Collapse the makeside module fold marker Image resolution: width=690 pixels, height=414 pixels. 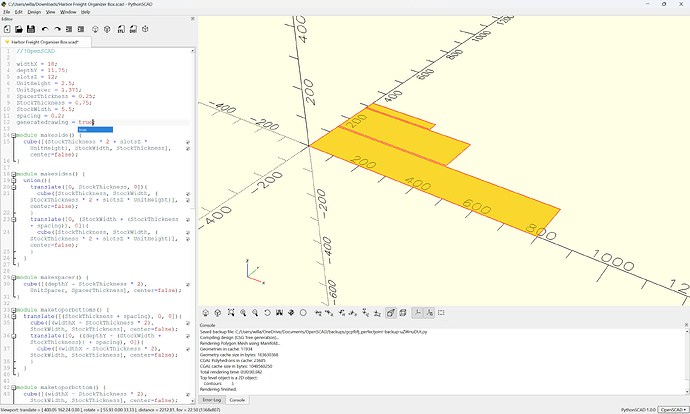tap(14, 136)
